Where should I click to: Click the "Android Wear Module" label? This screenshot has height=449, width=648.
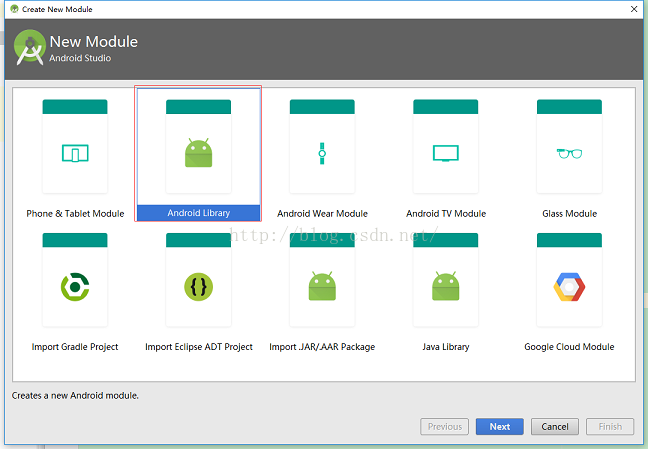[x=322, y=213]
